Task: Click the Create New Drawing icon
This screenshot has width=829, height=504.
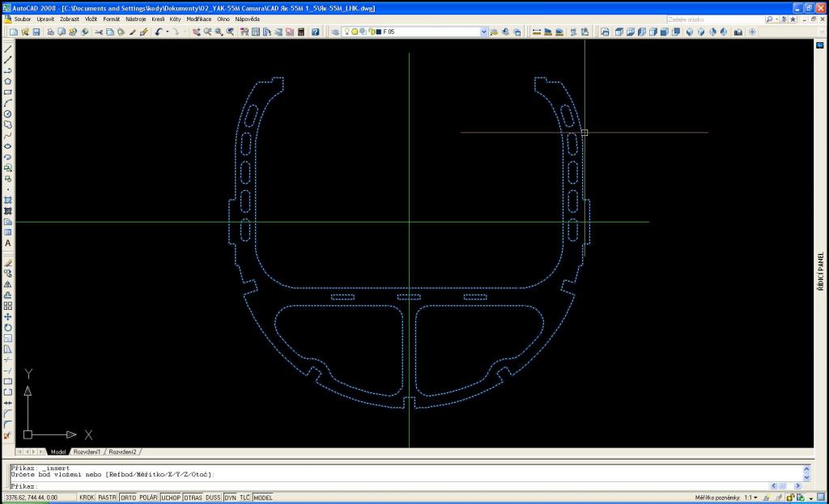Action: (x=14, y=32)
